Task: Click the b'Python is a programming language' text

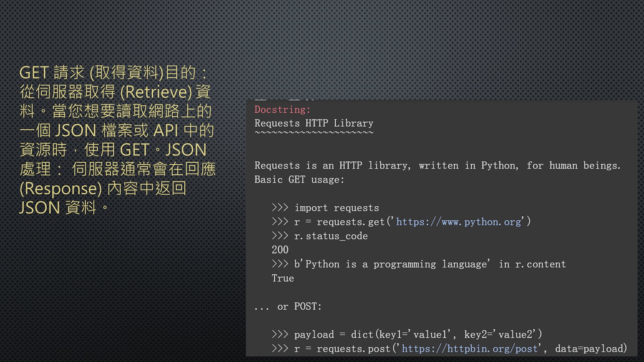Action: coord(392,264)
